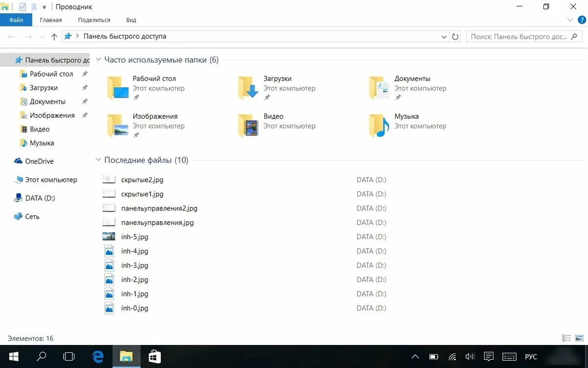Screen dimensions: 588x368
Task: Click File Explorer taskbar icon
Action: coord(126,357)
